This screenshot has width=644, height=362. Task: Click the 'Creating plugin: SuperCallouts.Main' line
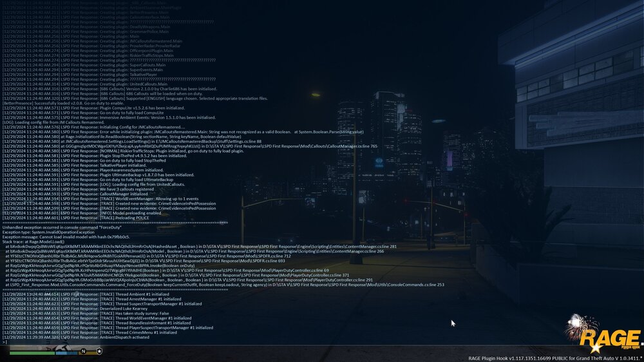click(84, 65)
